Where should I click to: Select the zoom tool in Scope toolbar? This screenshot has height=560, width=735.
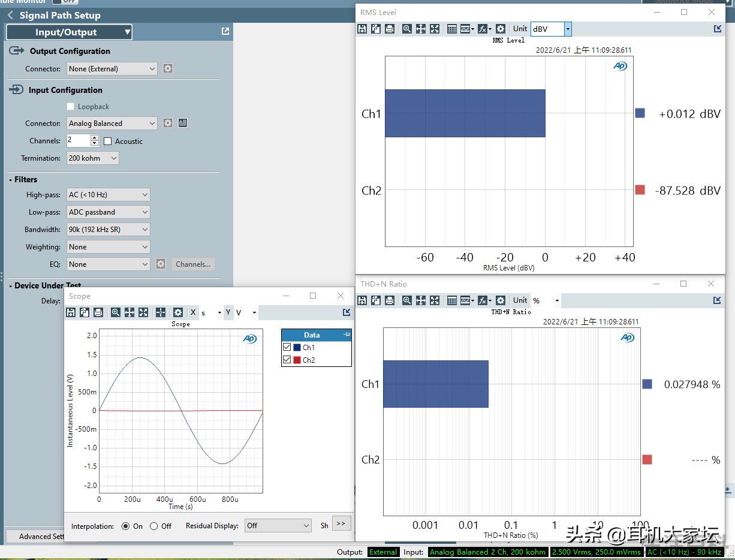[x=116, y=312]
